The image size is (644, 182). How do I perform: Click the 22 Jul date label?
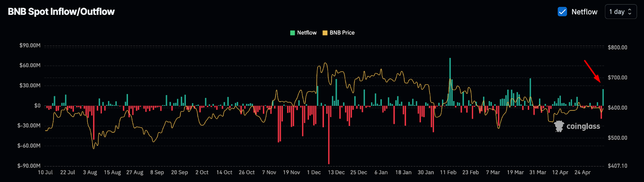(x=68, y=172)
